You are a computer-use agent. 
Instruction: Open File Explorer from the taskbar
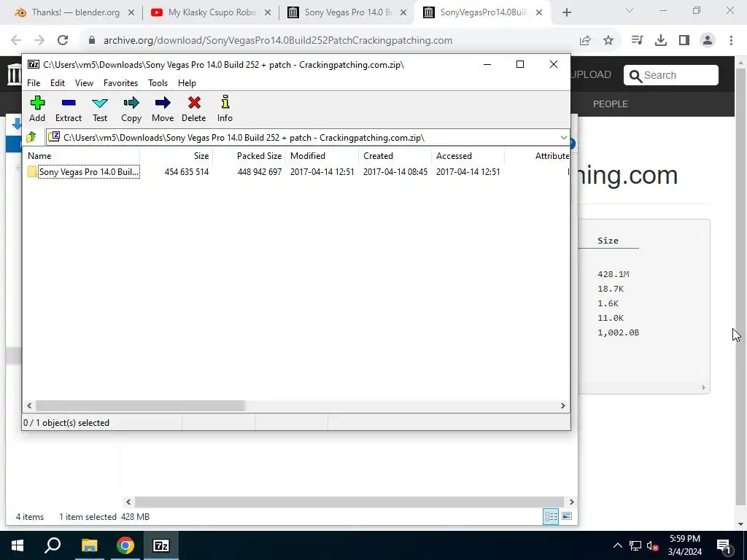pyautogui.click(x=89, y=545)
